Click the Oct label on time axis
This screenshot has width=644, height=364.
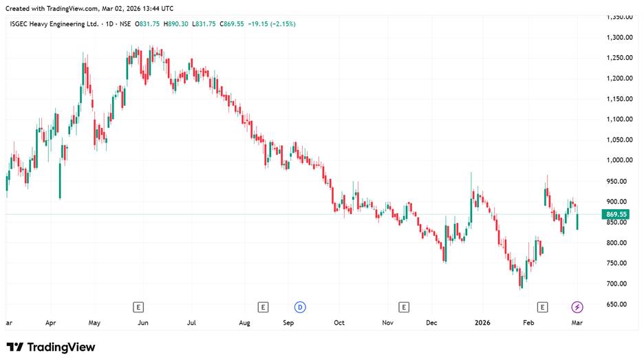pyautogui.click(x=339, y=322)
